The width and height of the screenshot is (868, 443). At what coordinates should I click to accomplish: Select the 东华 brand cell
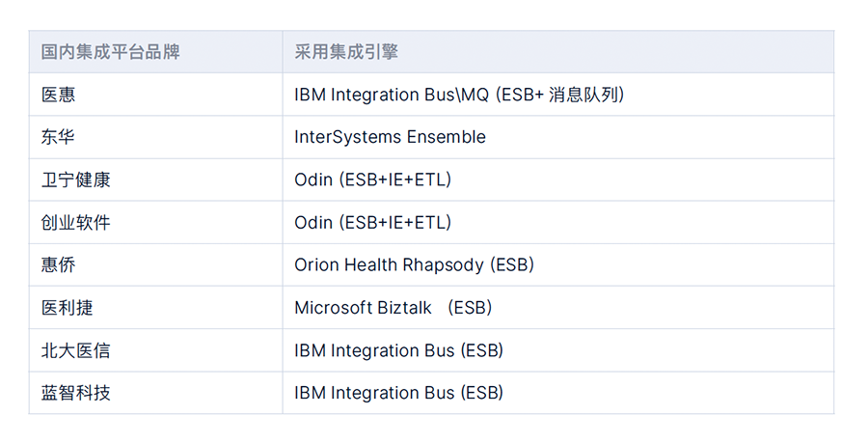point(155,137)
